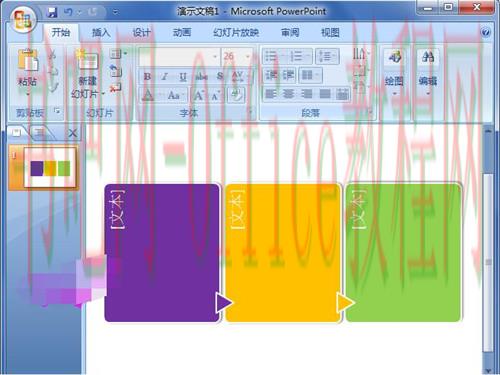Open the 幻灯片放映 (Slide Show) tab
500x375 pixels.
click(236, 33)
